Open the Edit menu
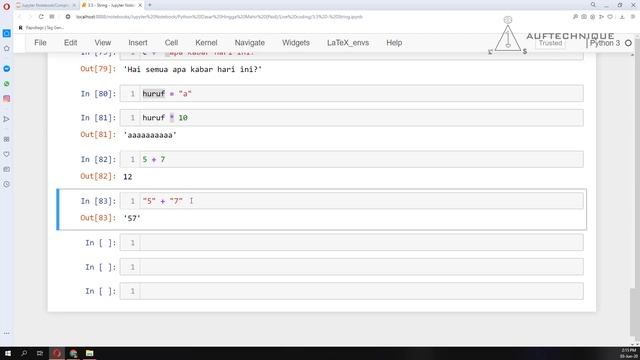 point(70,43)
